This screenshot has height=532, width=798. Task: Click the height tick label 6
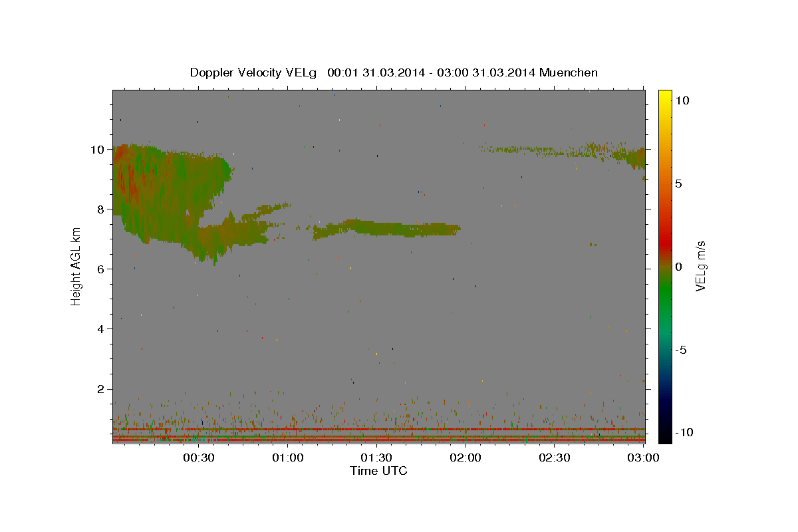pos(101,269)
